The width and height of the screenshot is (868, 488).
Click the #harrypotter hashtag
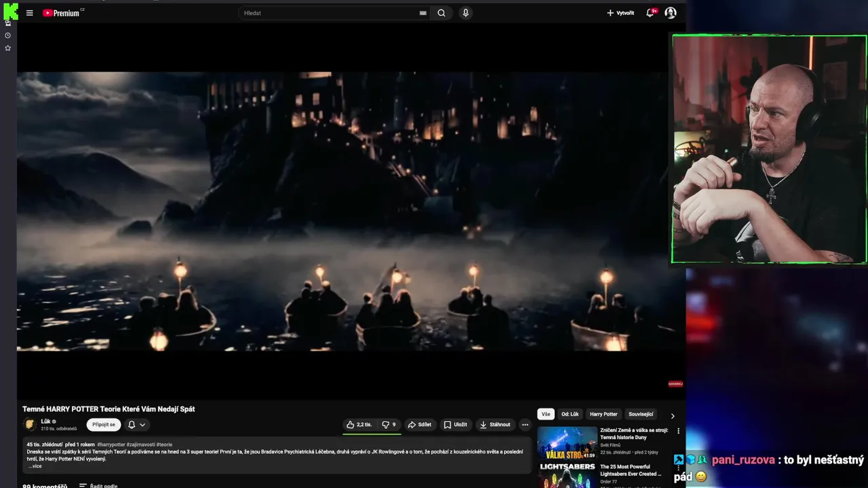point(111,445)
